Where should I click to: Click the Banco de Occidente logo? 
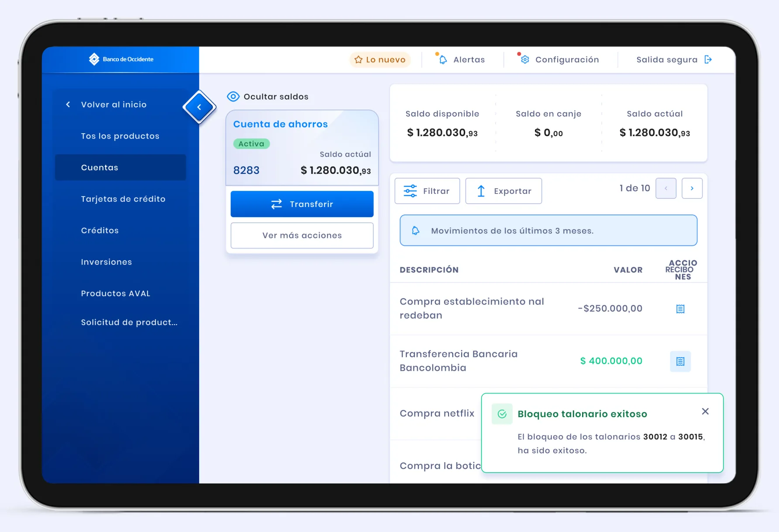(x=121, y=59)
